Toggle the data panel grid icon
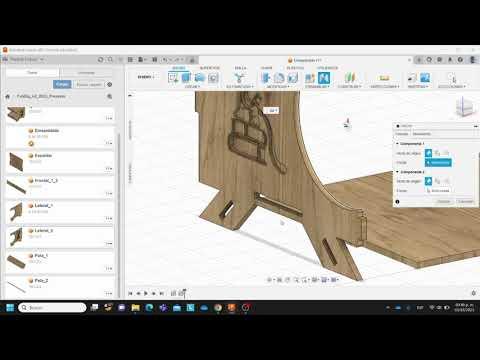Screen dimensions: 480x360 coord(130,60)
